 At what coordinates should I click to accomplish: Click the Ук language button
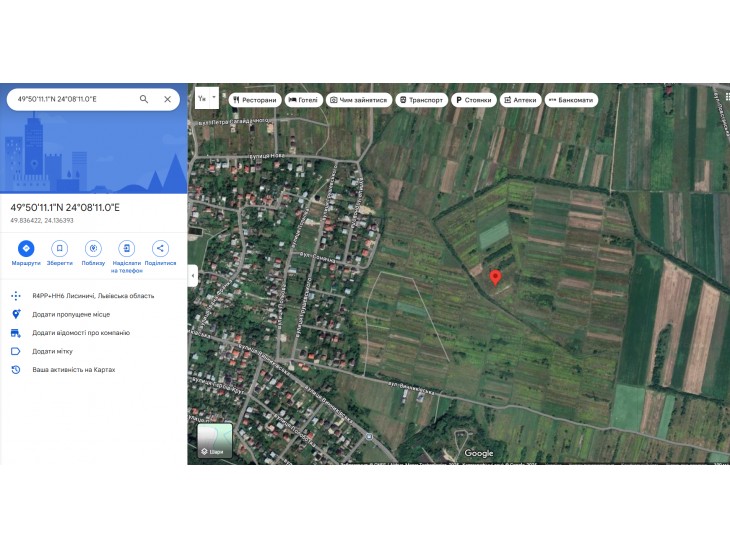(x=202, y=98)
